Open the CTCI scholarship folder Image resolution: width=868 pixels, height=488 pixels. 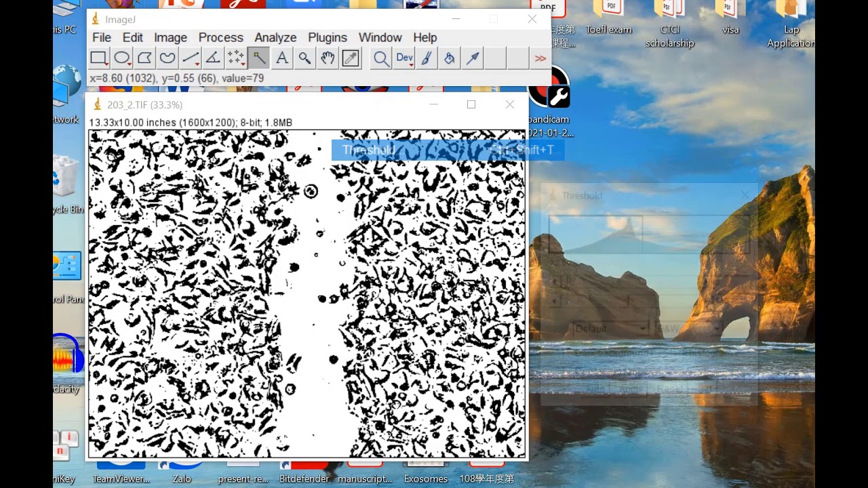tap(670, 26)
